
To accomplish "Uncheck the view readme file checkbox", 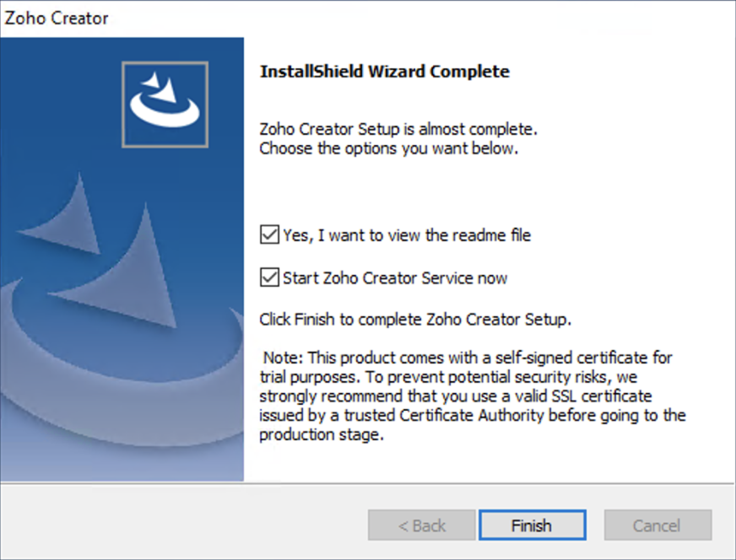I will 269,234.
